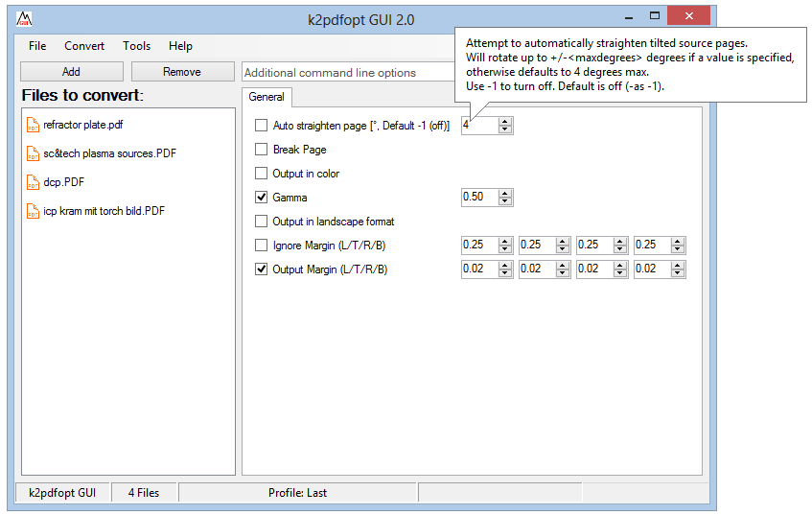This screenshot has height=515, width=812.
Task: Increase Output Margin right value
Action: [x=620, y=266]
